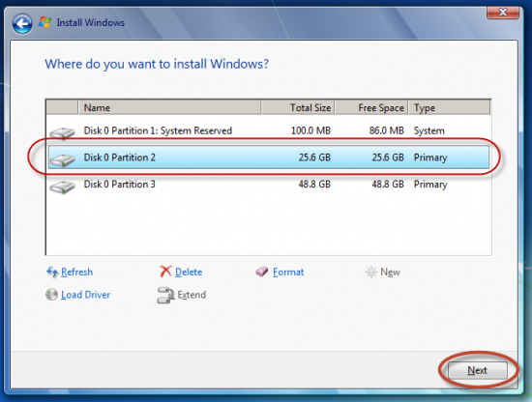Viewport: 532px width, 402px height.
Task: Go back using the blue arrow button
Action: pos(22,24)
